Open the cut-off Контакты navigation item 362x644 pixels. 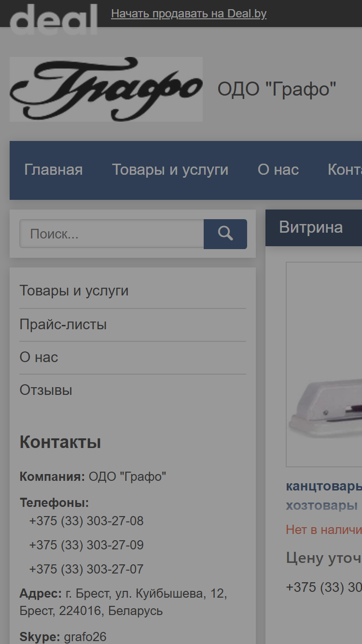pyautogui.click(x=345, y=170)
